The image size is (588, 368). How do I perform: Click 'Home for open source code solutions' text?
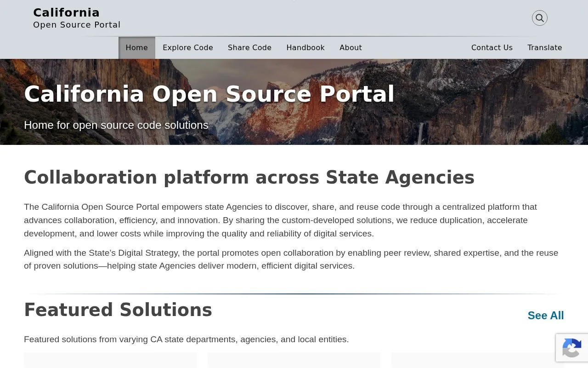pos(116,125)
